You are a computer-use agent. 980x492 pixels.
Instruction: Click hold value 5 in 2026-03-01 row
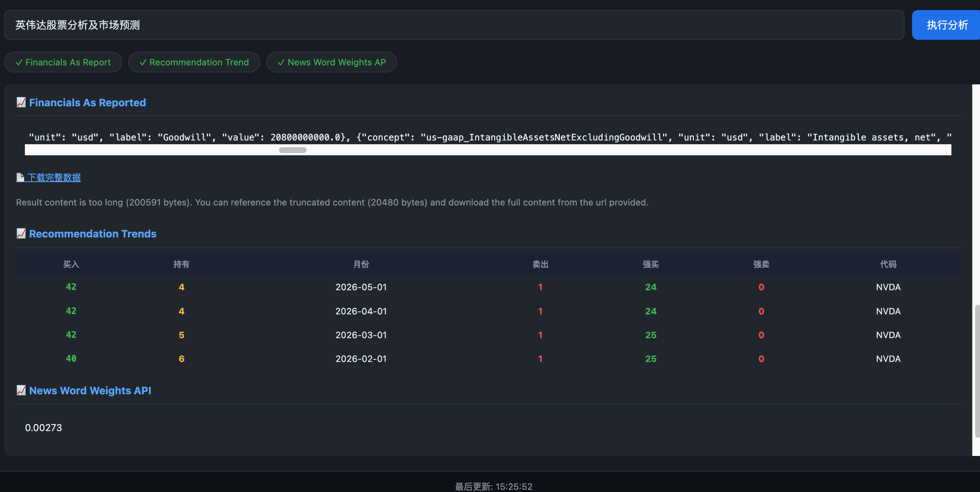[181, 335]
